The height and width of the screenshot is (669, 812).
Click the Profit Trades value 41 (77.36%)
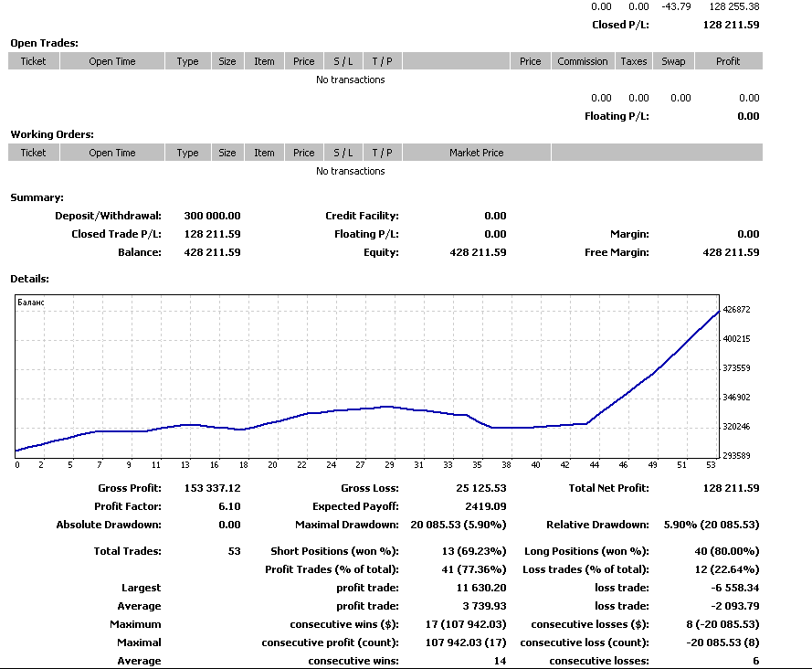pos(474,569)
